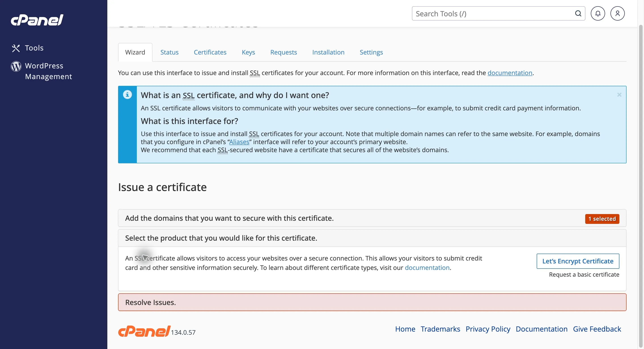Click the WordPress logo icon
Image resolution: width=644 pixels, height=349 pixels.
(x=16, y=66)
